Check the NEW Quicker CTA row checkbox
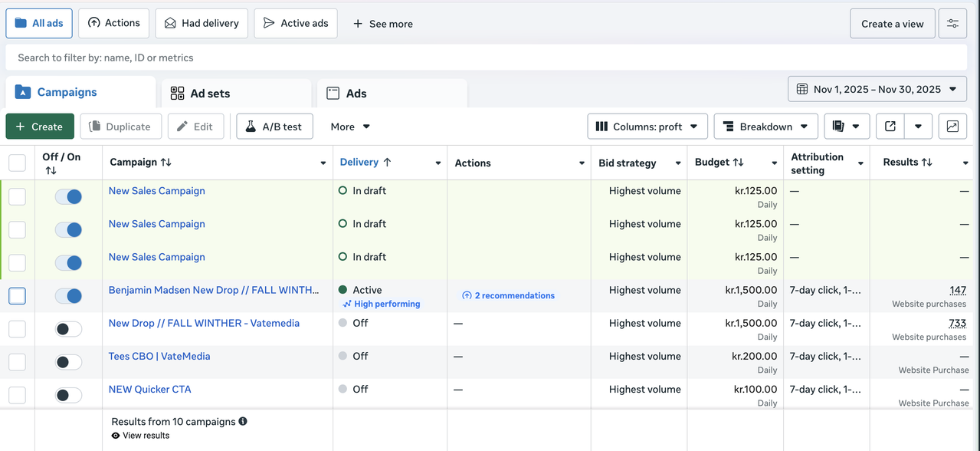The image size is (980, 451). point(17,395)
